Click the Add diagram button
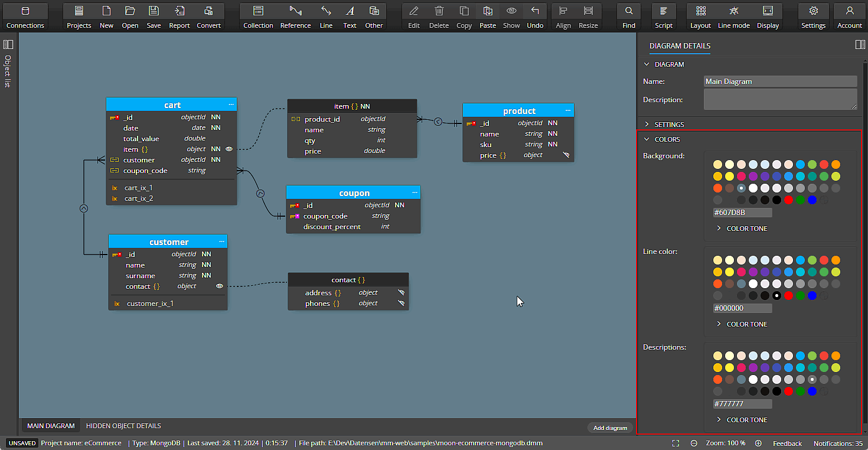Screen dimensions: 868x450 pyautogui.click(x=610, y=428)
